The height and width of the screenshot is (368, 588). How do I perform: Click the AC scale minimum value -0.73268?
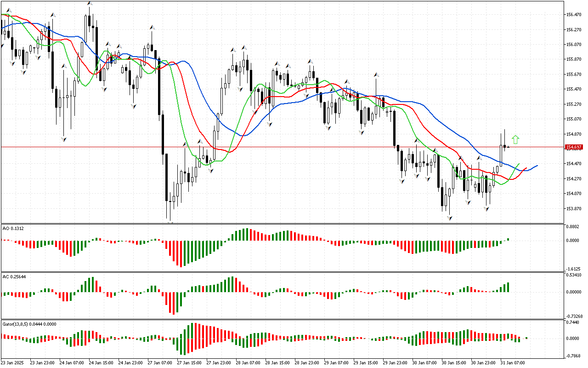(x=575, y=316)
